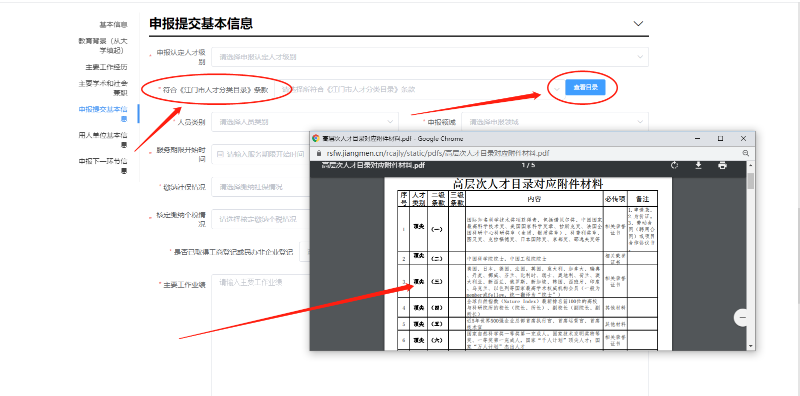Go to 申报下一环节信息 section

(x=103, y=166)
